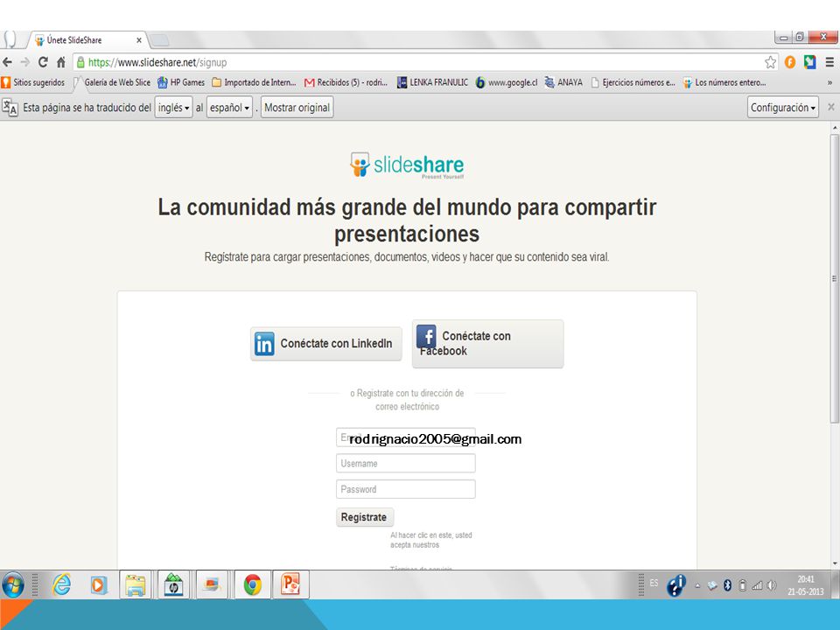Screen dimensions: 840x630
Task: Click the translate icon in translation bar
Action: point(10,108)
